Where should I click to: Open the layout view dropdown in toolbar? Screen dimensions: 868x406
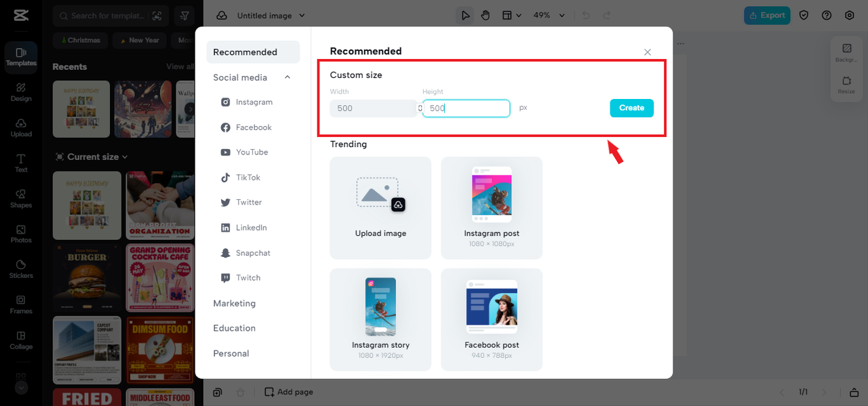coord(511,15)
